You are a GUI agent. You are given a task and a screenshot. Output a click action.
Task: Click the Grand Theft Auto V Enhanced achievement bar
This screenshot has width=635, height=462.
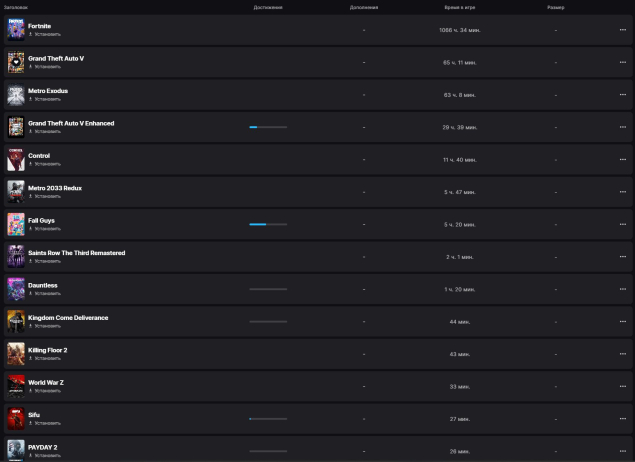coord(268,128)
